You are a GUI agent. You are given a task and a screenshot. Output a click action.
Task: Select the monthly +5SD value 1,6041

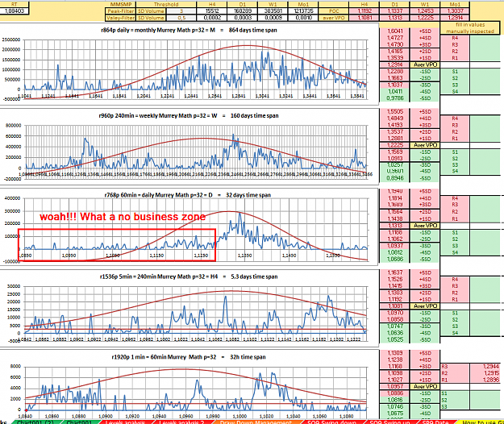click(394, 31)
